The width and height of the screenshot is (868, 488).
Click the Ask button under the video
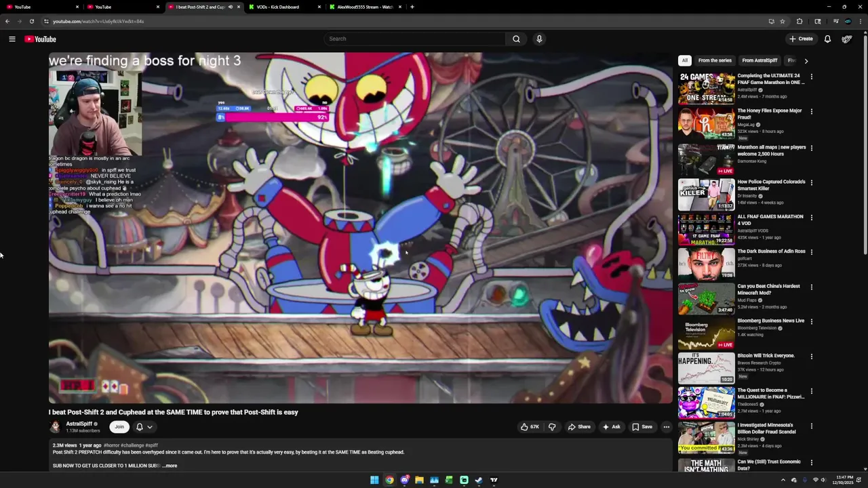click(x=611, y=427)
